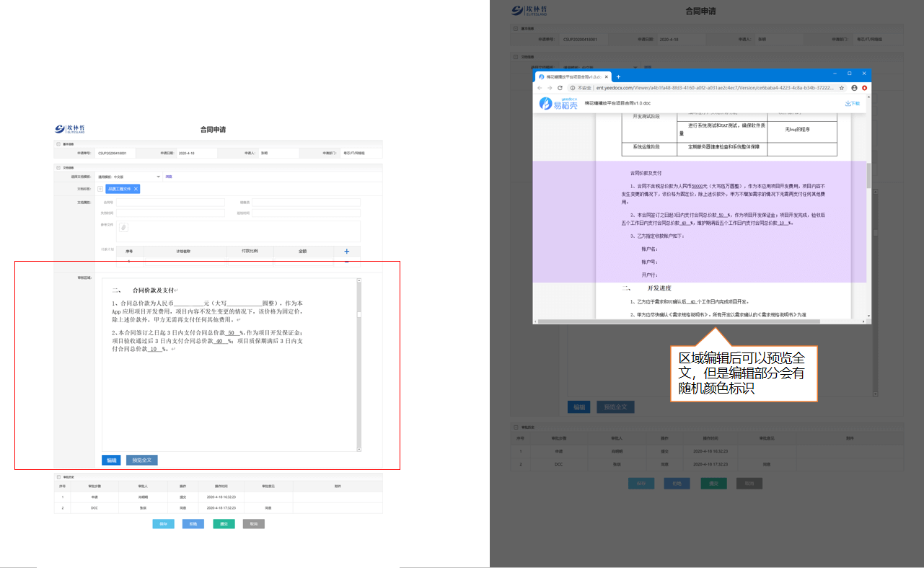Screen dimensions: 924x568
Task: Add a document tag with the small plus box
Action: [100, 189]
